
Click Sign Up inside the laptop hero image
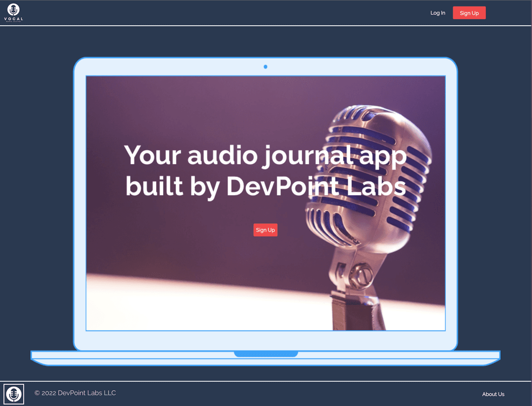[265, 230]
